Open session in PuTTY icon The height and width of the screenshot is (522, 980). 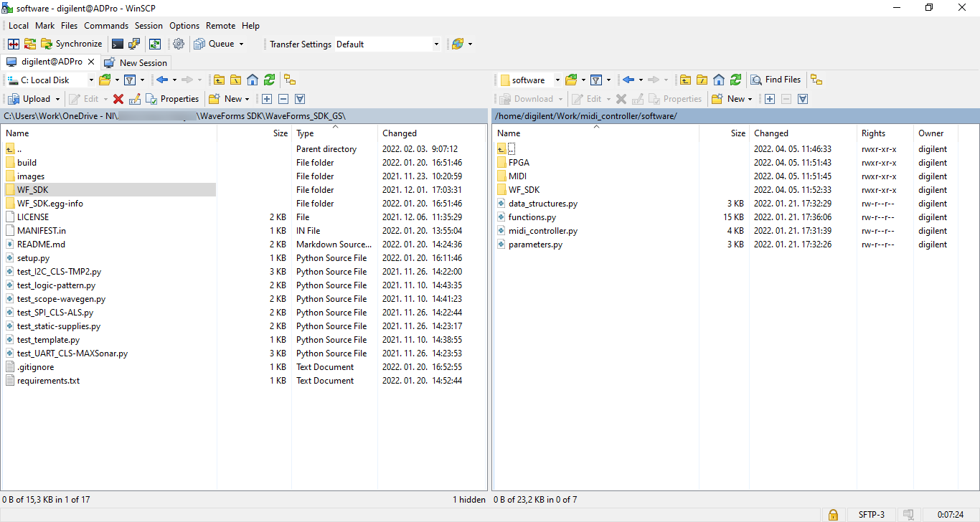click(134, 44)
